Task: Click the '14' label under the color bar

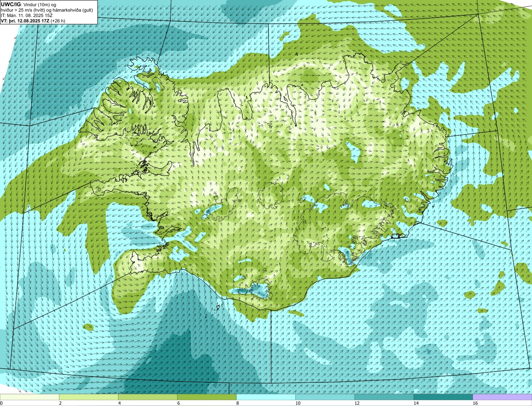Action: (416, 403)
